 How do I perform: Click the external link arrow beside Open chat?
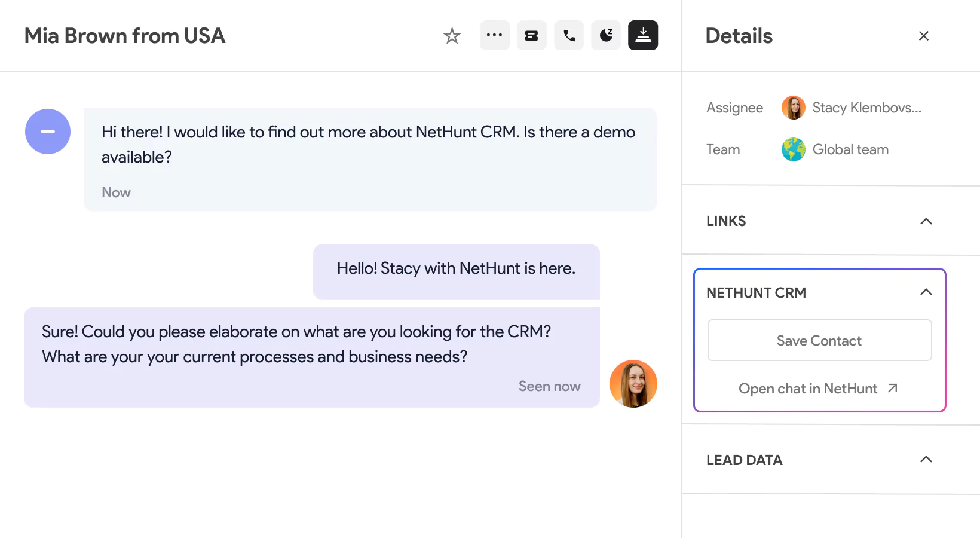(892, 388)
